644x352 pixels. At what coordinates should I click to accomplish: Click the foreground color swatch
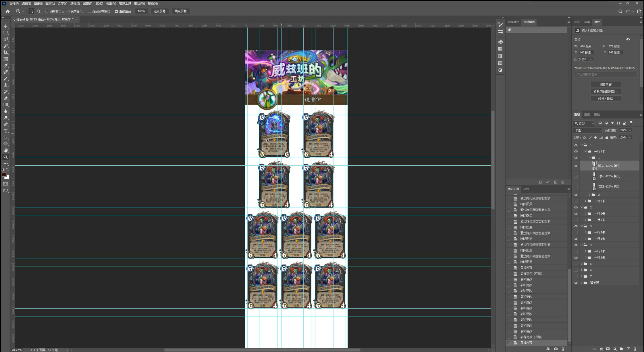tap(4, 175)
